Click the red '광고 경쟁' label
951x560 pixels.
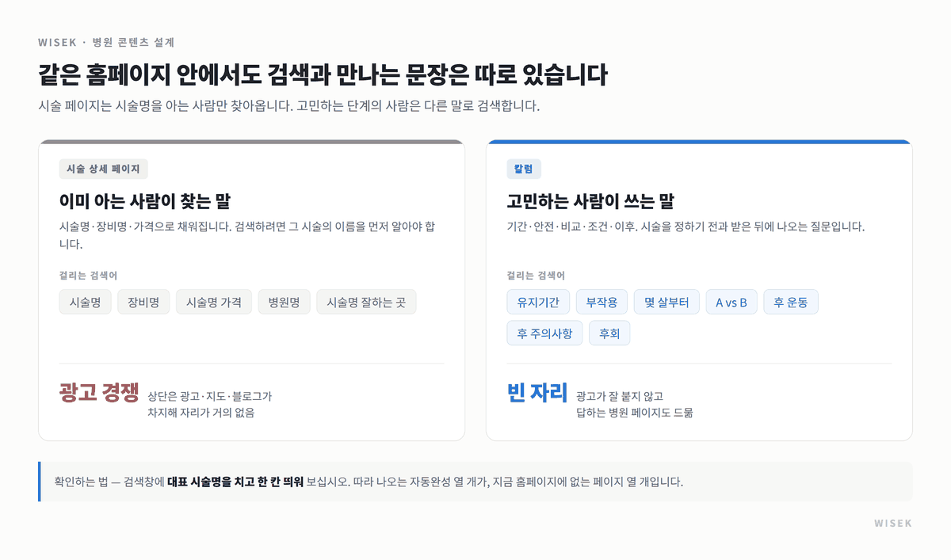tap(99, 393)
